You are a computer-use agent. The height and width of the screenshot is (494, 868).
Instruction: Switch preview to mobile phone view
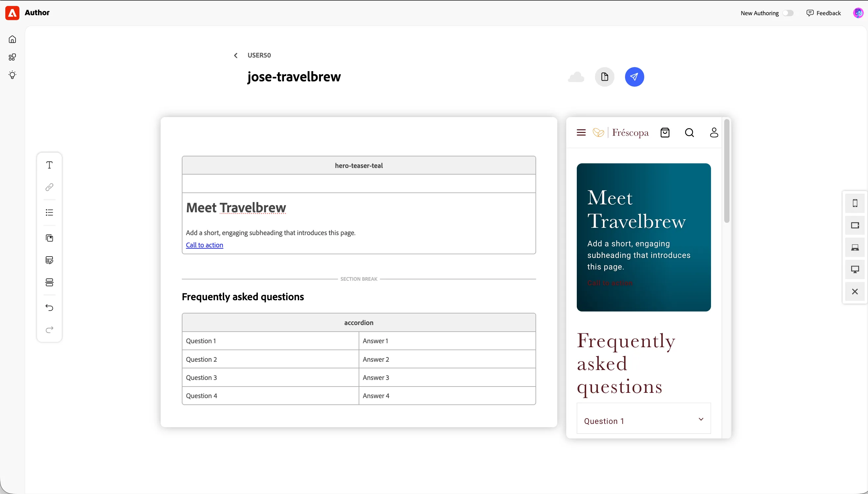pos(855,203)
